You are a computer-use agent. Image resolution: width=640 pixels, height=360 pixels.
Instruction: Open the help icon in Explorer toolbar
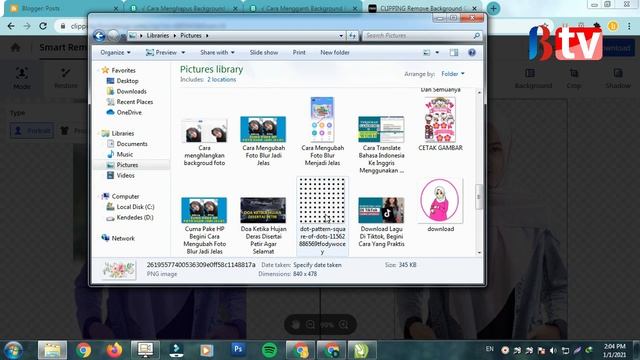(x=472, y=53)
